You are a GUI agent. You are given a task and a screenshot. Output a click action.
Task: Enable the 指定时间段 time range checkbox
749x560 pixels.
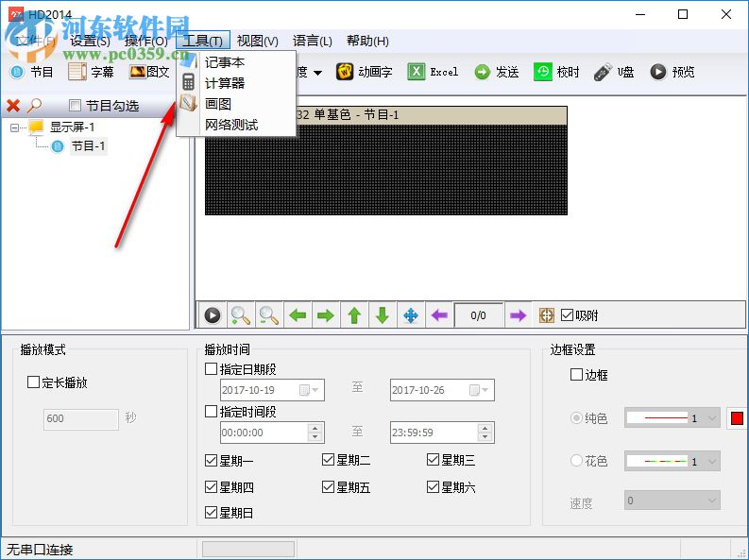[x=211, y=412]
